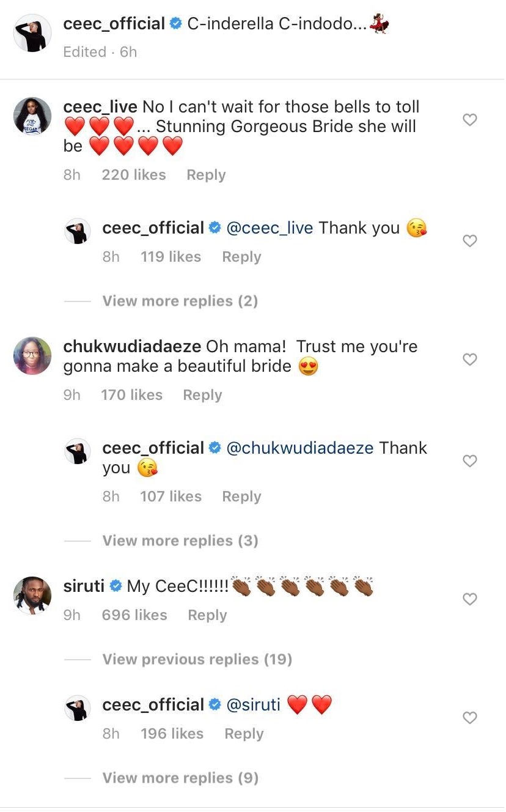Expand "View more replies (9)"
Screen dimensions: 506x812
click(180, 778)
